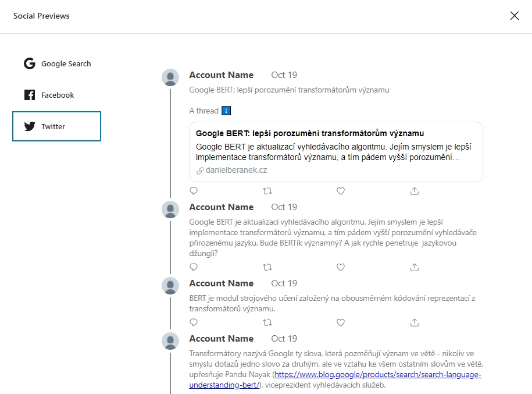The width and height of the screenshot is (532, 394).
Task: Click reply icon under third tweet
Action: (x=194, y=322)
